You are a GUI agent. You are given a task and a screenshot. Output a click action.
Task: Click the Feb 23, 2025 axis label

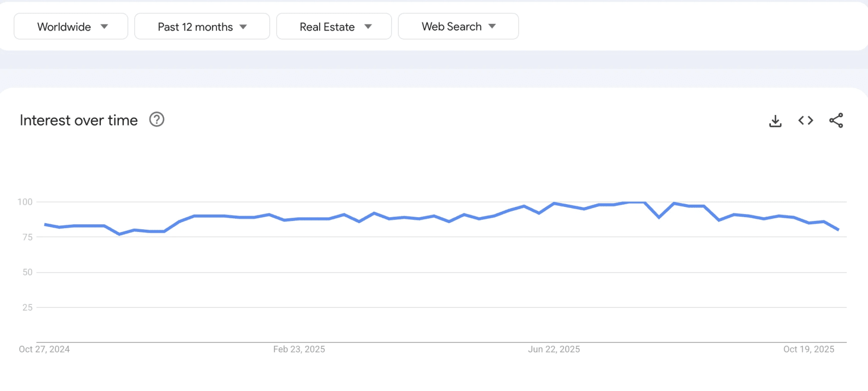click(x=299, y=349)
